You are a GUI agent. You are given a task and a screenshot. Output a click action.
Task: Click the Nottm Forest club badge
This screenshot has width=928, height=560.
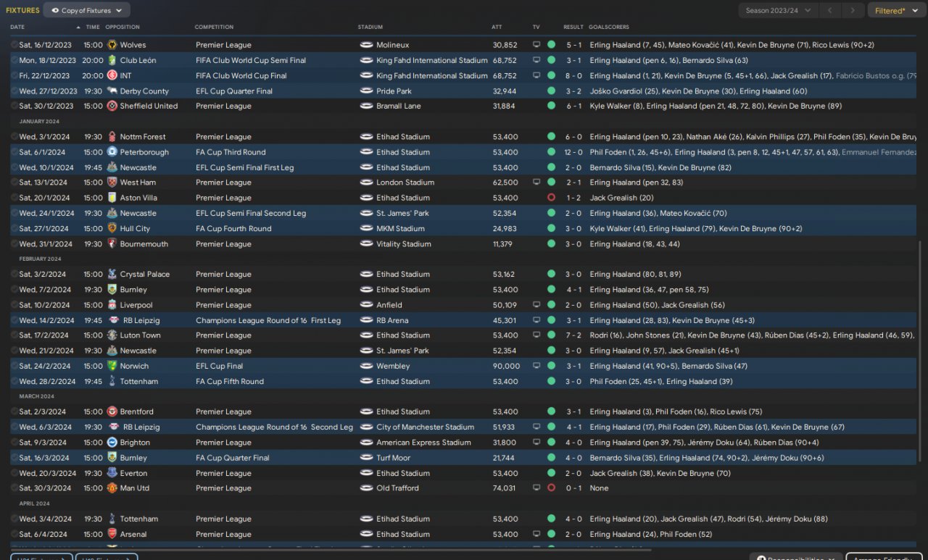112,137
